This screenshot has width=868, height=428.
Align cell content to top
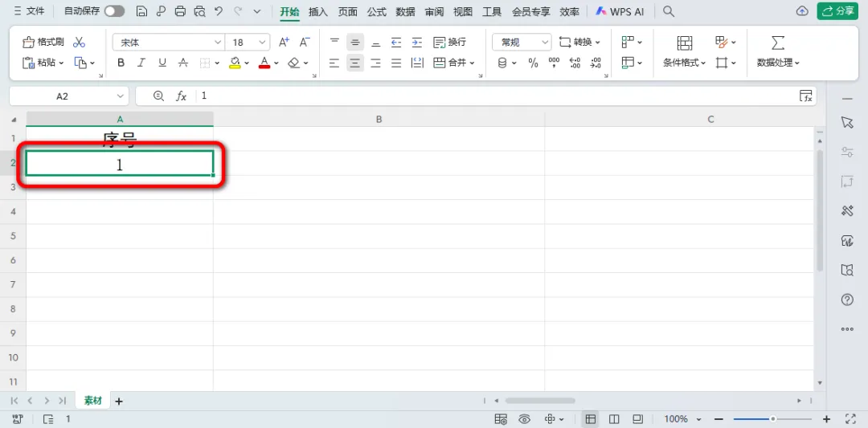334,42
